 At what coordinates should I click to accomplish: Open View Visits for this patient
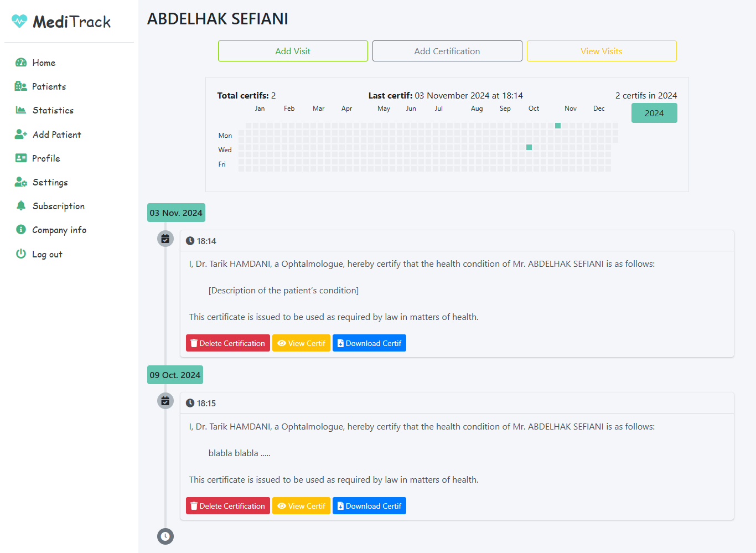pos(601,51)
